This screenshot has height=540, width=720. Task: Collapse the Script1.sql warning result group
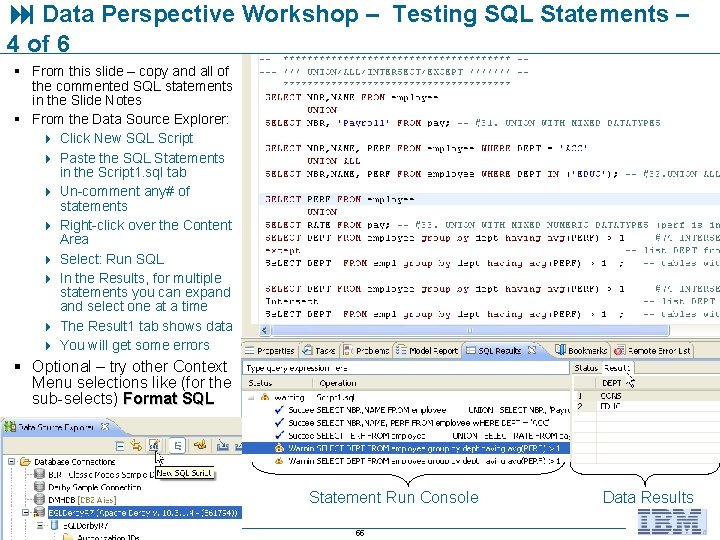(x=251, y=398)
